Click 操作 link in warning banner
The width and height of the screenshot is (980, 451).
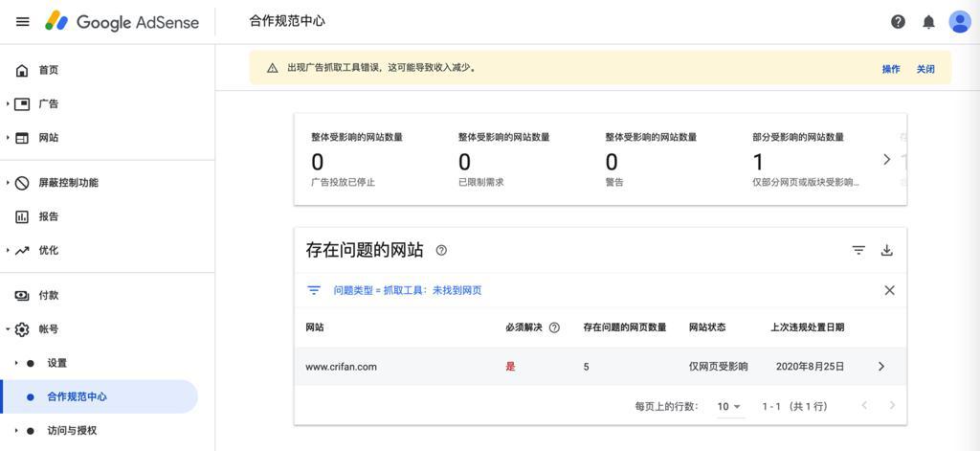tap(891, 69)
